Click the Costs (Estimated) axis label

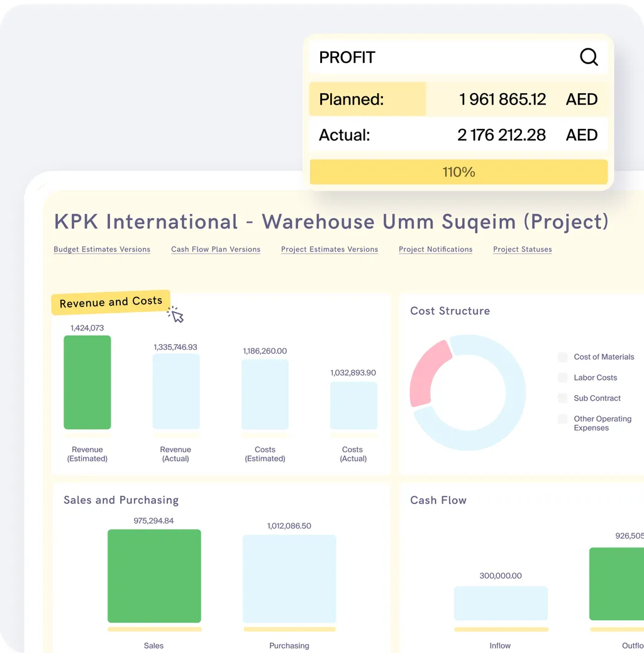(265, 454)
